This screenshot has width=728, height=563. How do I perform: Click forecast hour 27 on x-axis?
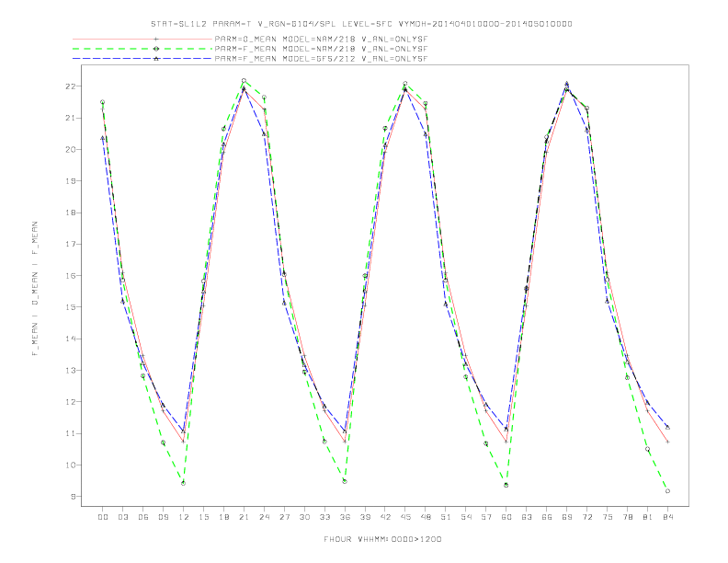click(284, 517)
